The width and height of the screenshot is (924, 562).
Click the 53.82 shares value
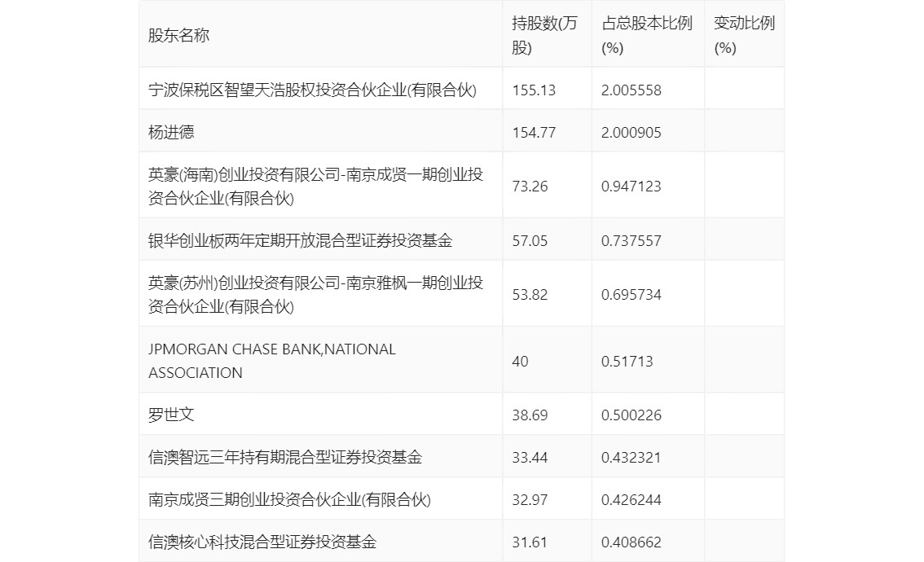(x=530, y=295)
